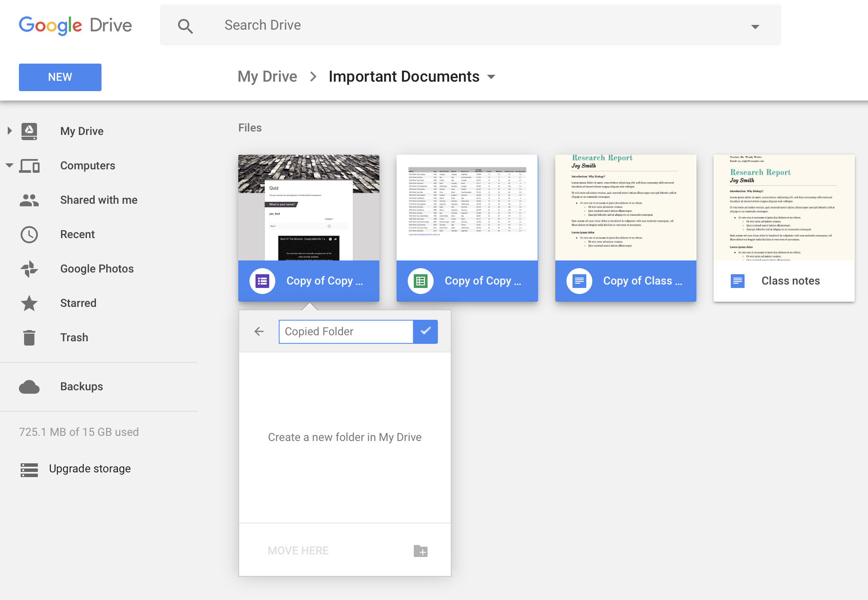Click the Google Forms icon on first Copy of Copy...

click(x=261, y=281)
